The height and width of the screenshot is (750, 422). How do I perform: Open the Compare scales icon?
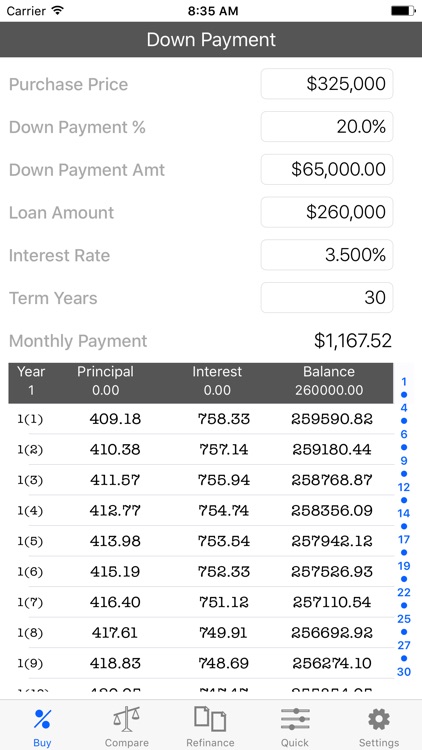(x=127, y=719)
